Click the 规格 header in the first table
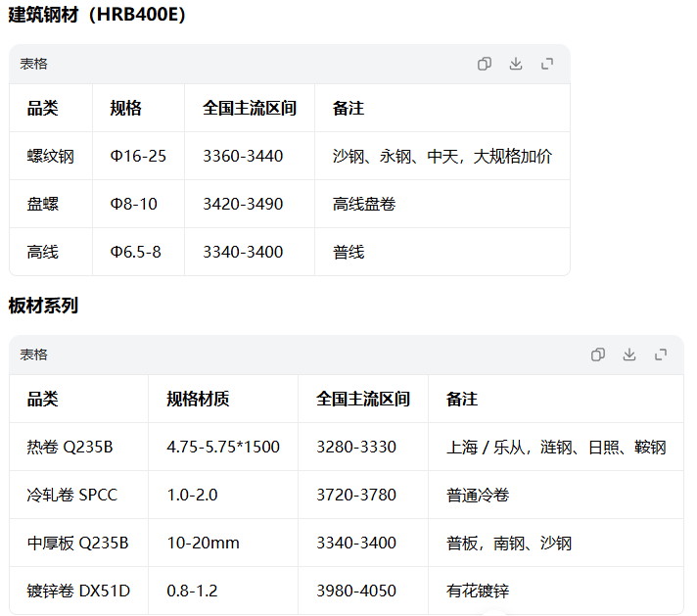Image resolution: width=697 pixels, height=616 pixels. (x=138, y=108)
